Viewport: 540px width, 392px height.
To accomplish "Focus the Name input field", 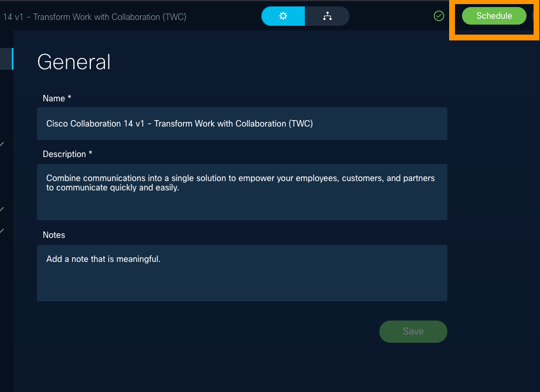I will (242, 124).
